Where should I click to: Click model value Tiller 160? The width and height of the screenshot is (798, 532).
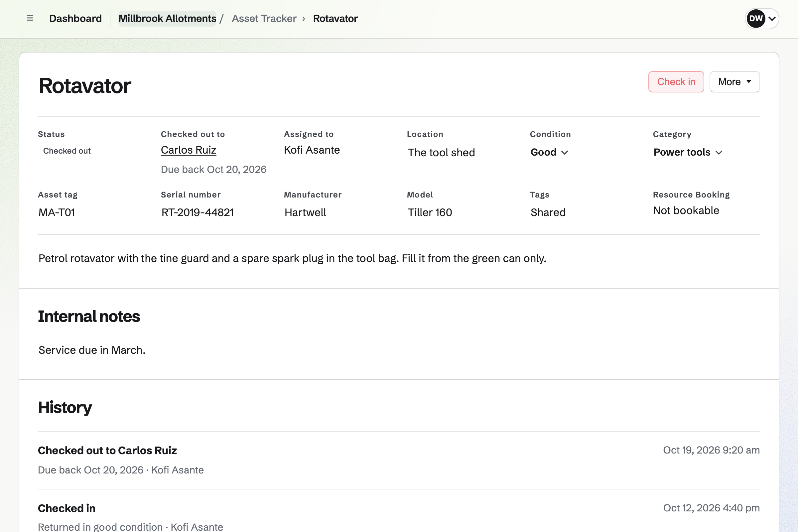[430, 212]
